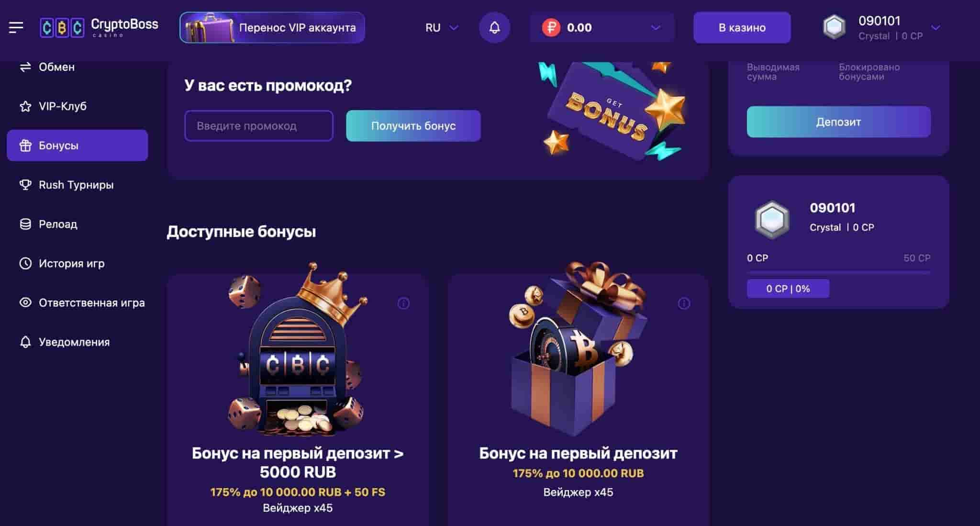
Task: Click the Получить бонус button
Action: coord(413,126)
